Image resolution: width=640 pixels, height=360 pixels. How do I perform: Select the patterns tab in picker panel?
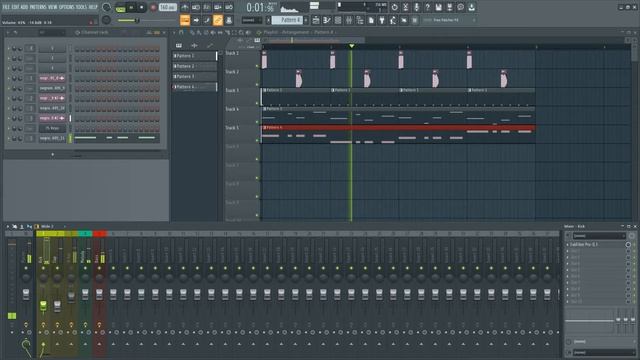click(x=179, y=45)
